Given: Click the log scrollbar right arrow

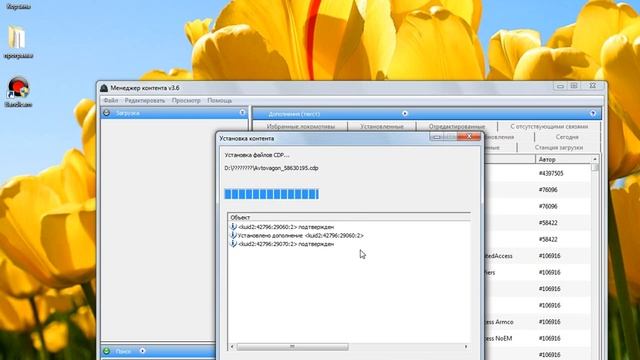Looking at the screenshot, I should click(x=466, y=347).
